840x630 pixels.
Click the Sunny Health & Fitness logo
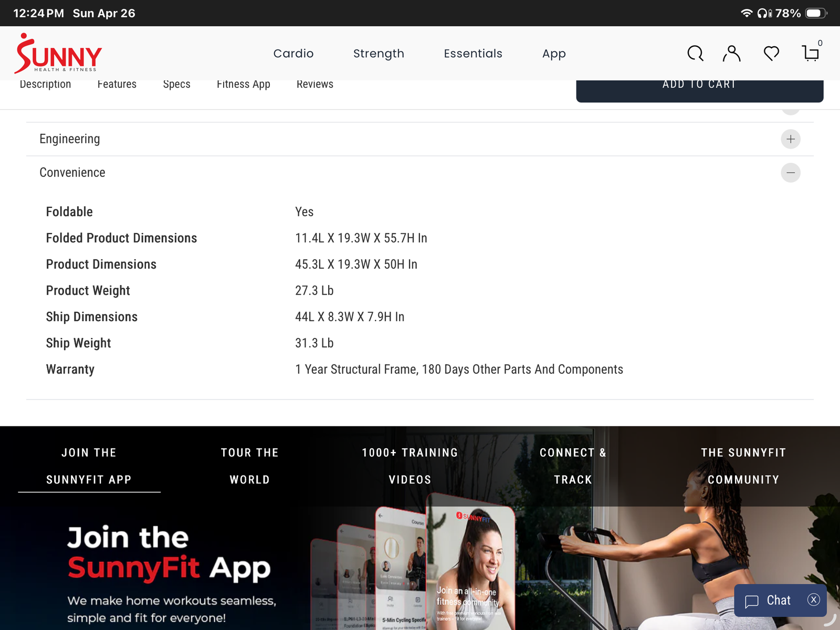(58, 54)
